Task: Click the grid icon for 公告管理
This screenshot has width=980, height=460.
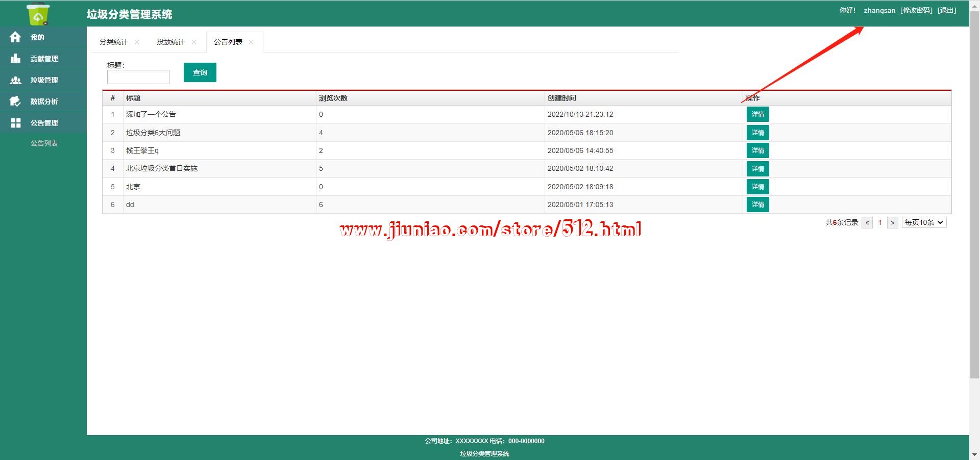Action: pos(15,123)
